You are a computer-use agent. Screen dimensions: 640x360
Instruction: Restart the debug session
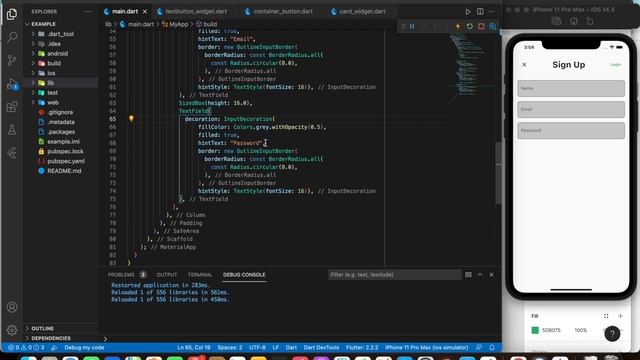469,26
